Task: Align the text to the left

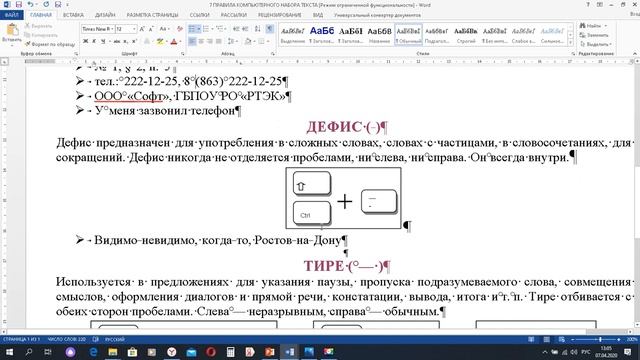Action: coord(192,41)
